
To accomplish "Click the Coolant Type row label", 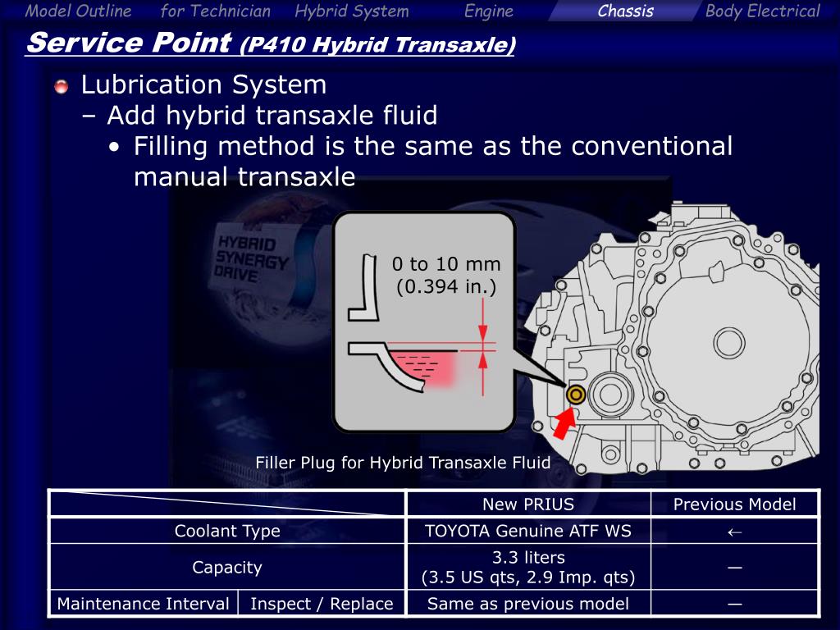I will (227, 531).
